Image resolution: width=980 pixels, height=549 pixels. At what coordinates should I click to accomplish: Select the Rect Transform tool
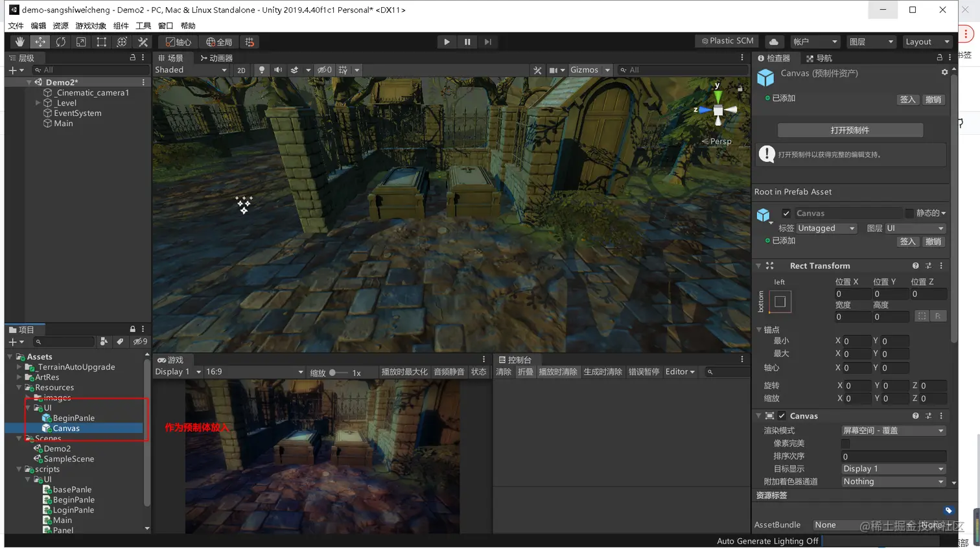point(102,42)
